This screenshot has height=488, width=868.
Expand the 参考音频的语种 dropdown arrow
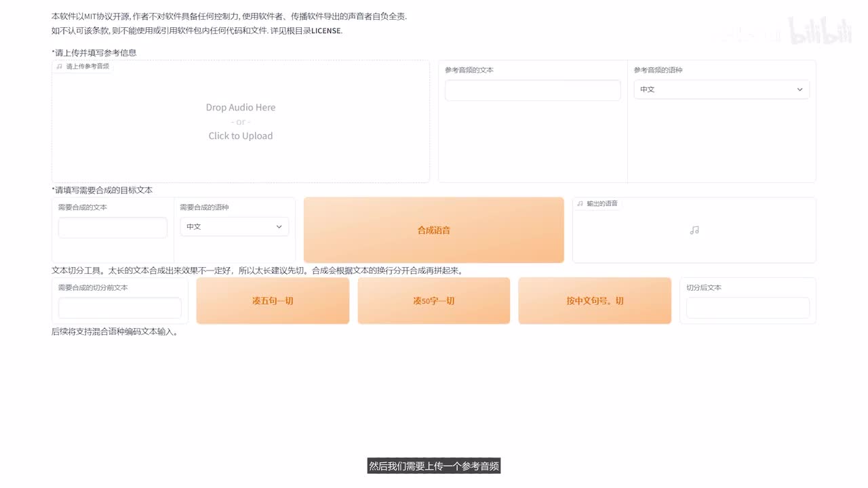point(800,89)
